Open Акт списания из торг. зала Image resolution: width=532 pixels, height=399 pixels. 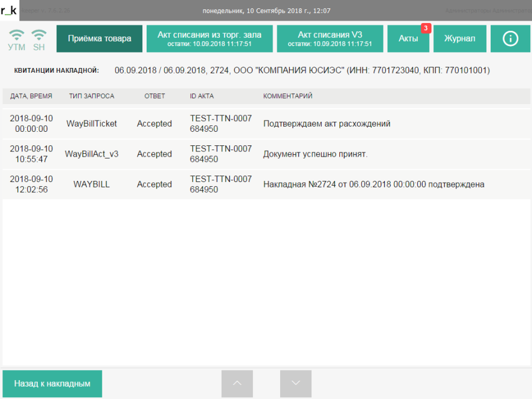tap(209, 38)
